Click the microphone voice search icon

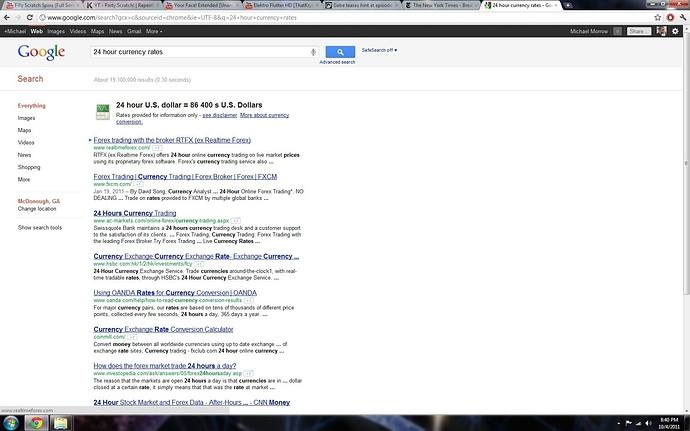314,51
